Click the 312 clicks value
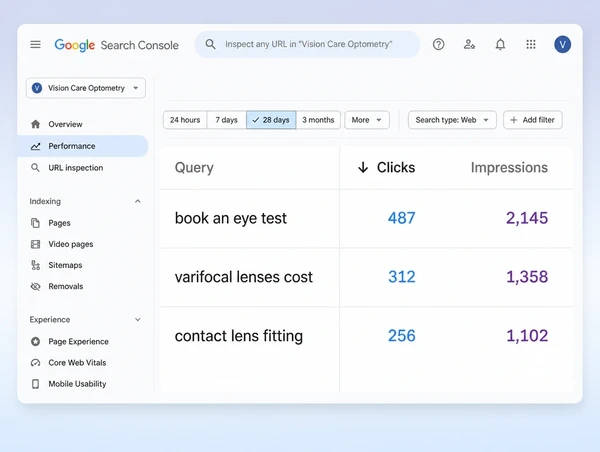The image size is (600, 452). pos(401,277)
